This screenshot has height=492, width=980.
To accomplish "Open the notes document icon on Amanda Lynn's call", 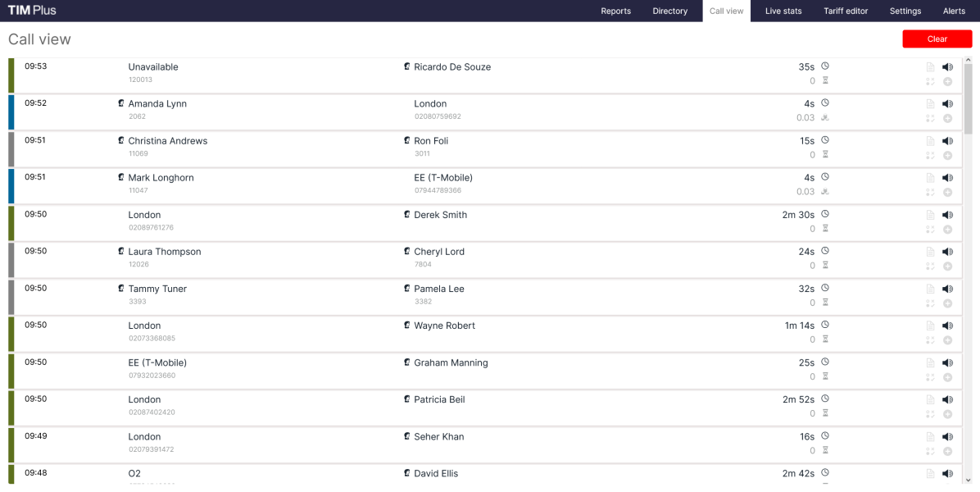I will coord(930,104).
